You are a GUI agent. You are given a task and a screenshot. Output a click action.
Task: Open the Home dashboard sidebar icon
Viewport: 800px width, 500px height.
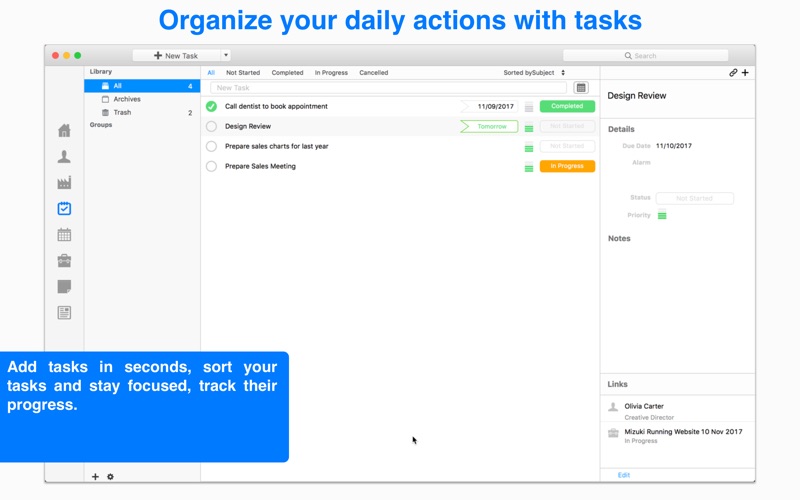point(64,131)
